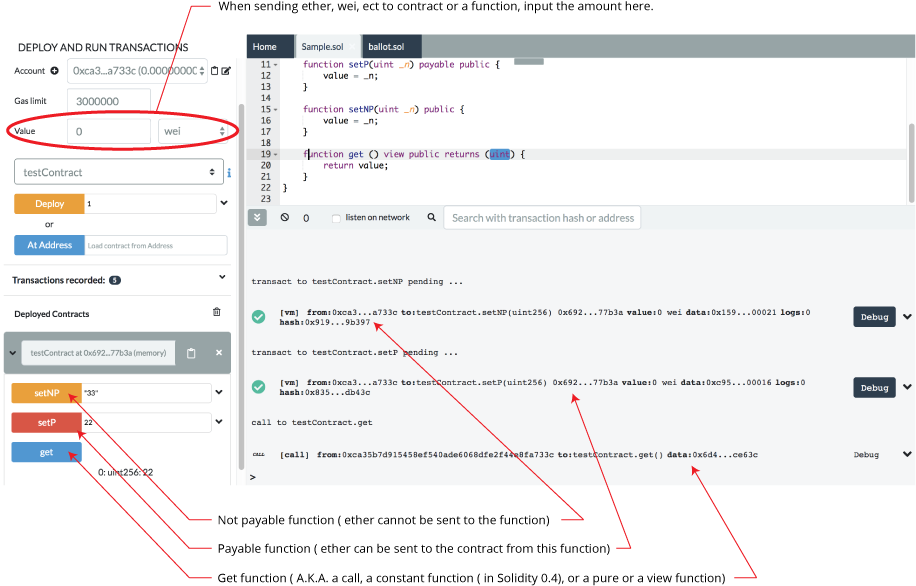The height and width of the screenshot is (586, 916).
Task: Click the search magnifier icon in terminal
Action: 432,217
